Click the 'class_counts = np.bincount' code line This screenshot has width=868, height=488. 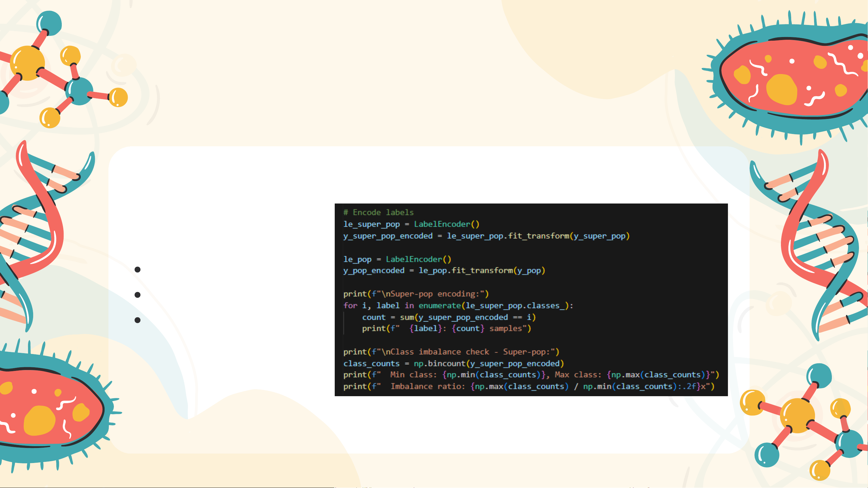pyautogui.click(x=453, y=364)
